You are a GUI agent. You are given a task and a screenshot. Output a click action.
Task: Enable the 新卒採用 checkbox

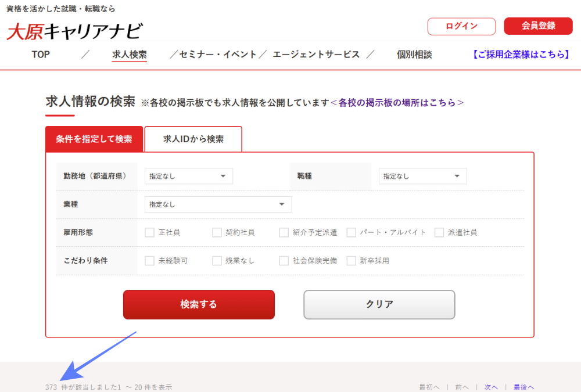click(x=352, y=261)
